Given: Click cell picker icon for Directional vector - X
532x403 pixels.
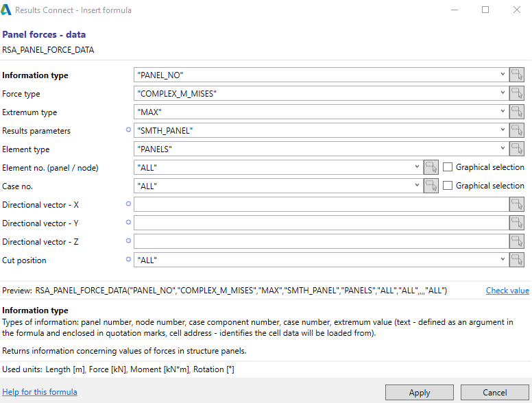Looking at the screenshot, I should point(516,204).
